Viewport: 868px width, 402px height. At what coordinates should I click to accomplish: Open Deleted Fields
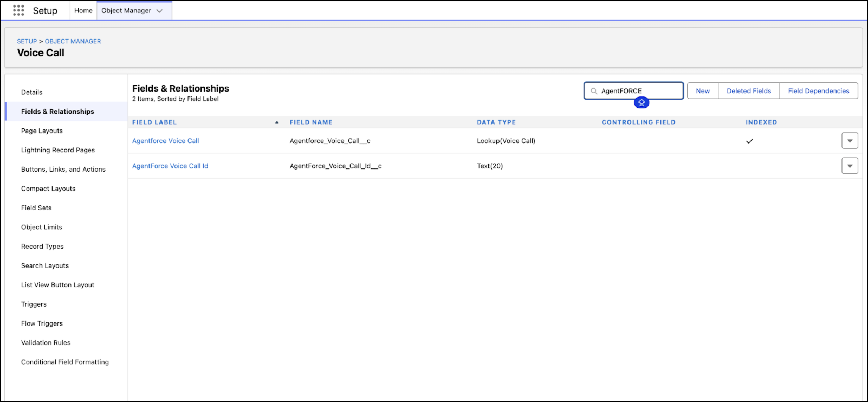749,91
